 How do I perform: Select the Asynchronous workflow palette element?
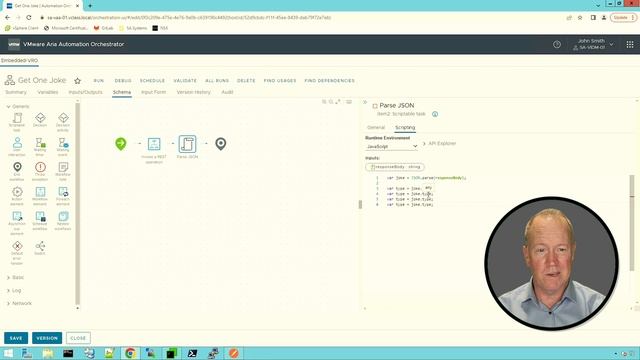[x=17, y=223]
